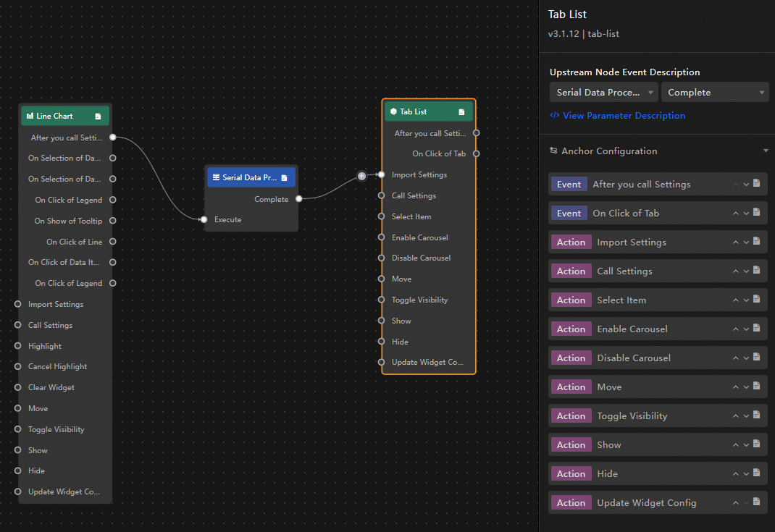
Task: Click Import Settings input port on Tab List node
Action: 381,174
